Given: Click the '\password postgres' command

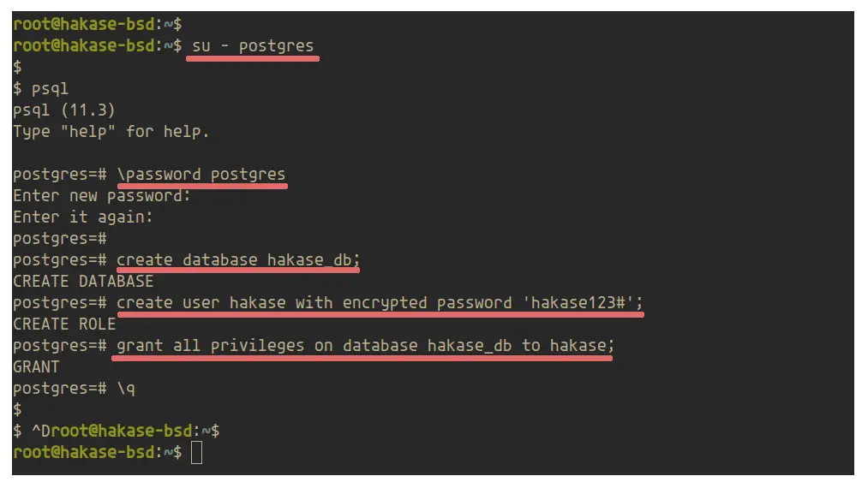Looking at the screenshot, I should (201, 175).
